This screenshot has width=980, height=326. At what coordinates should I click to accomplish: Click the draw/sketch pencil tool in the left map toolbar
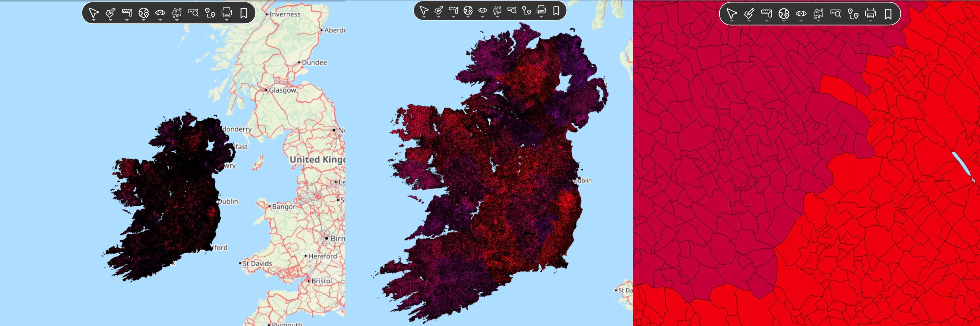(x=110, y=13)
